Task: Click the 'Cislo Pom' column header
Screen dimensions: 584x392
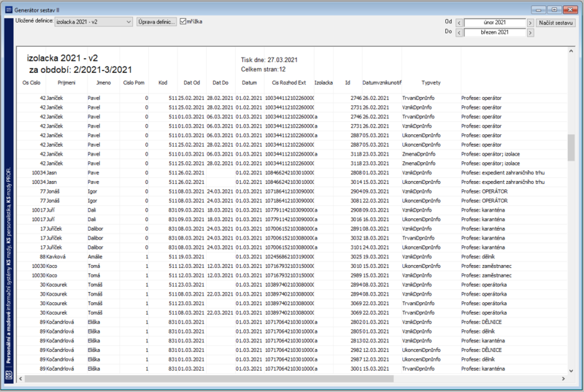Action: (x=134, y=82)
